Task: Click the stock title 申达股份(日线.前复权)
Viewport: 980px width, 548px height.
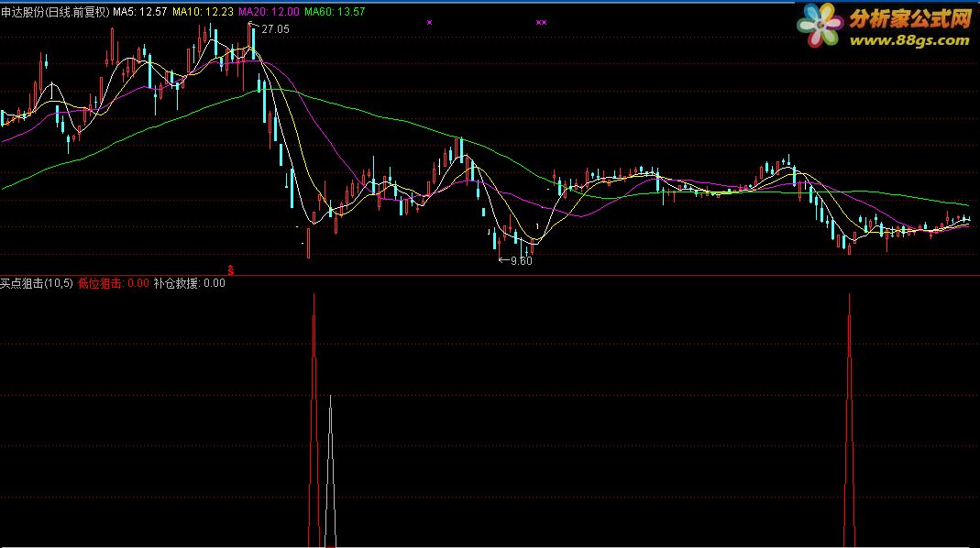Action: [55, 12]
